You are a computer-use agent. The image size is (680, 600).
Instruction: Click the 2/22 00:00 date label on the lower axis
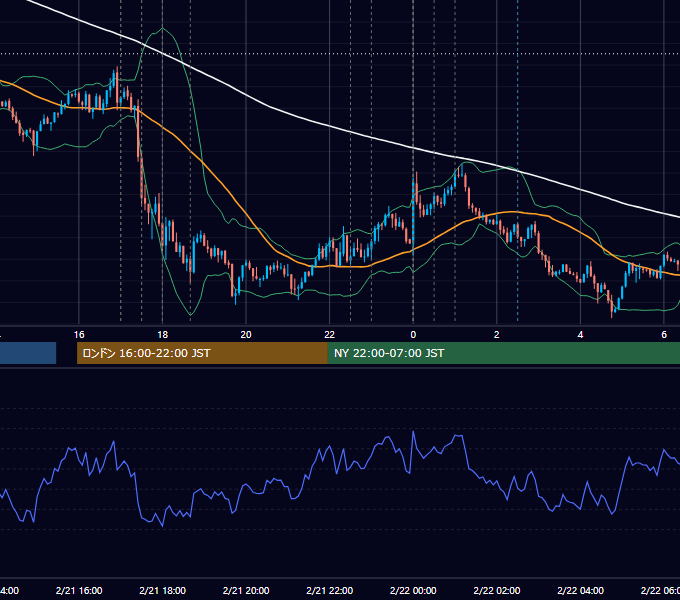click(413, 590)
